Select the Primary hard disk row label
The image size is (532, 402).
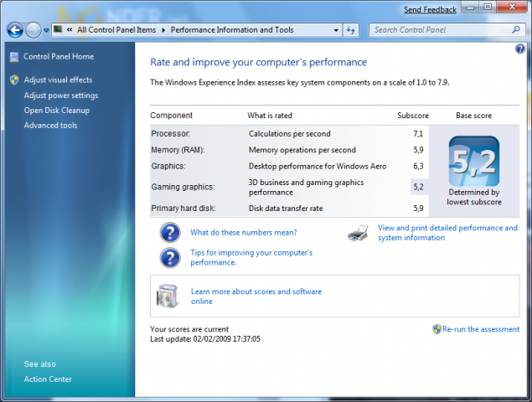183,209
